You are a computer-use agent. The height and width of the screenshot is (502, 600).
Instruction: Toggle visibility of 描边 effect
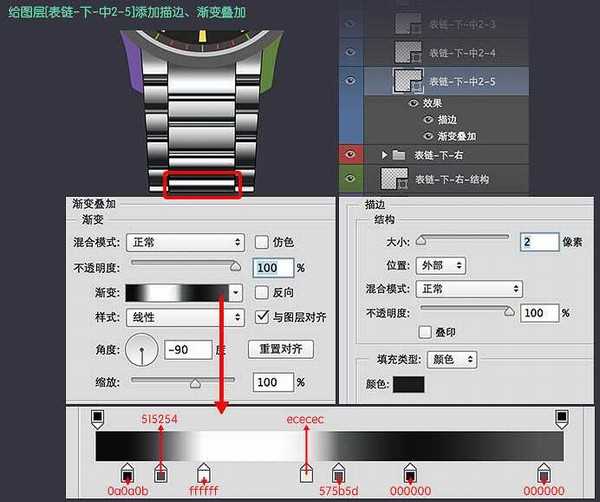point(429,120)
